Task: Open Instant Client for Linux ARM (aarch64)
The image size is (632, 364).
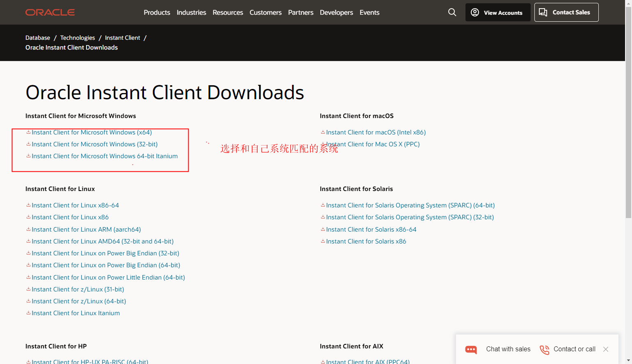Action: tap(86, 230)
